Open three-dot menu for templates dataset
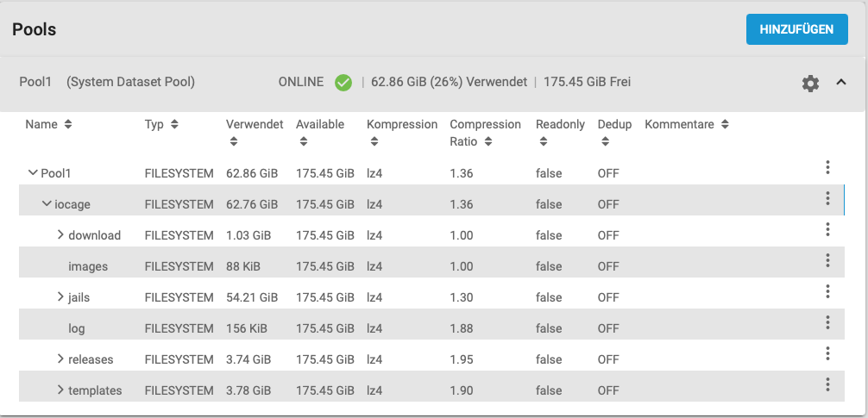 coord(827,384)
